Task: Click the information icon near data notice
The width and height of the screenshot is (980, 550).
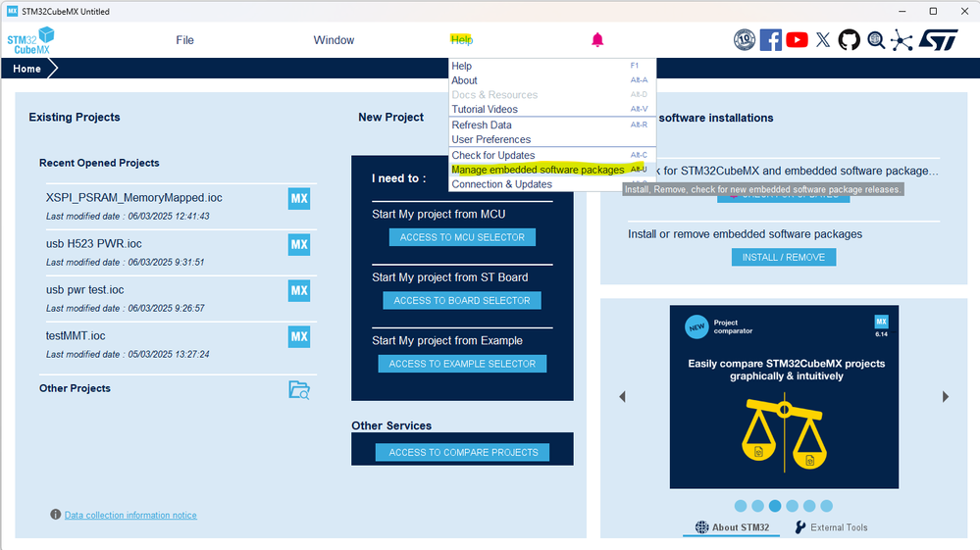Action: click(56, 515)
